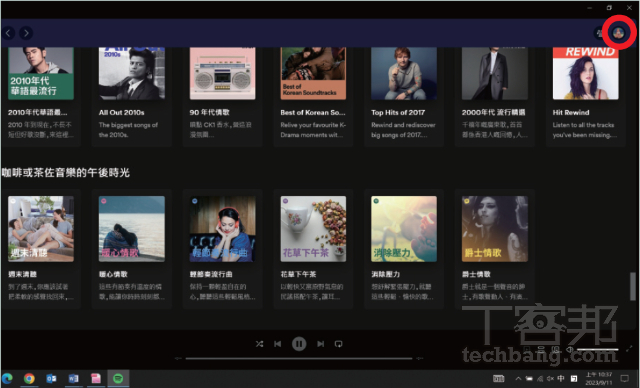
Task: Open the user profile avatar menu
Action: (618, 33)
